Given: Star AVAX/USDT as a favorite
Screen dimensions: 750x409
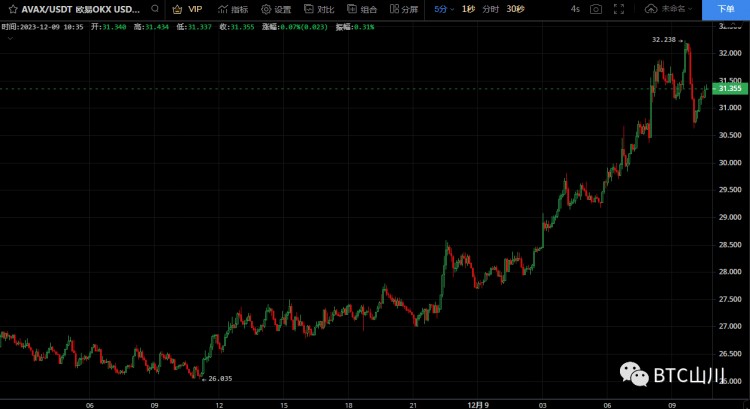Looking at the screenshot, I should (13, 9).
